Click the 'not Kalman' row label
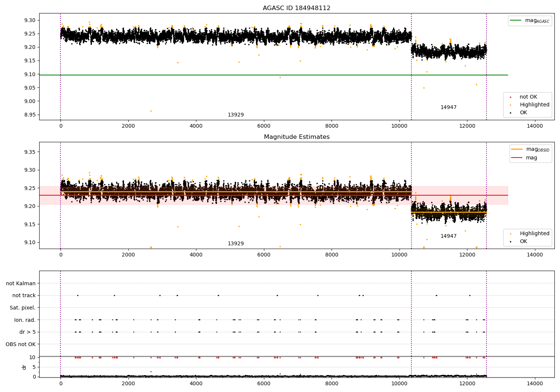The height and width of the screenshot is (392, 560). click(21, 283)
